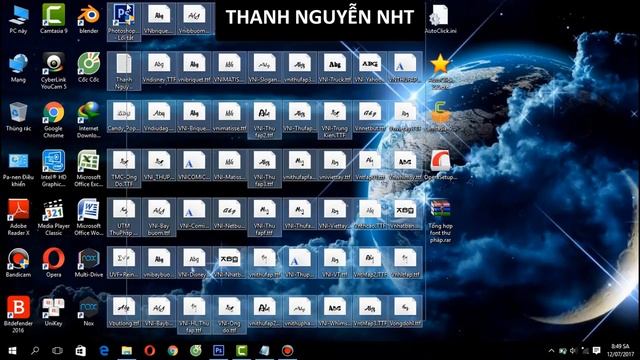Select the Media Player Classic icon
The width and height of the screenshot is (640, 360).
pos(53,217)
